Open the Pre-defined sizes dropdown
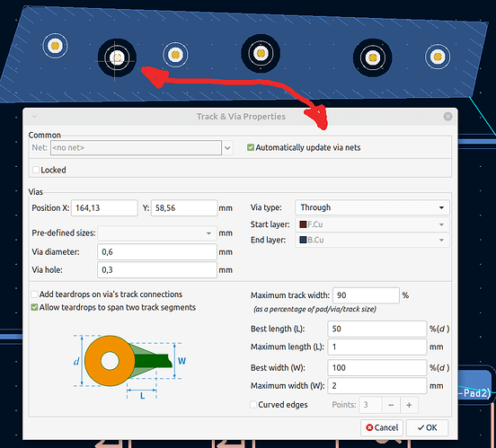 (x=157, y=233)
